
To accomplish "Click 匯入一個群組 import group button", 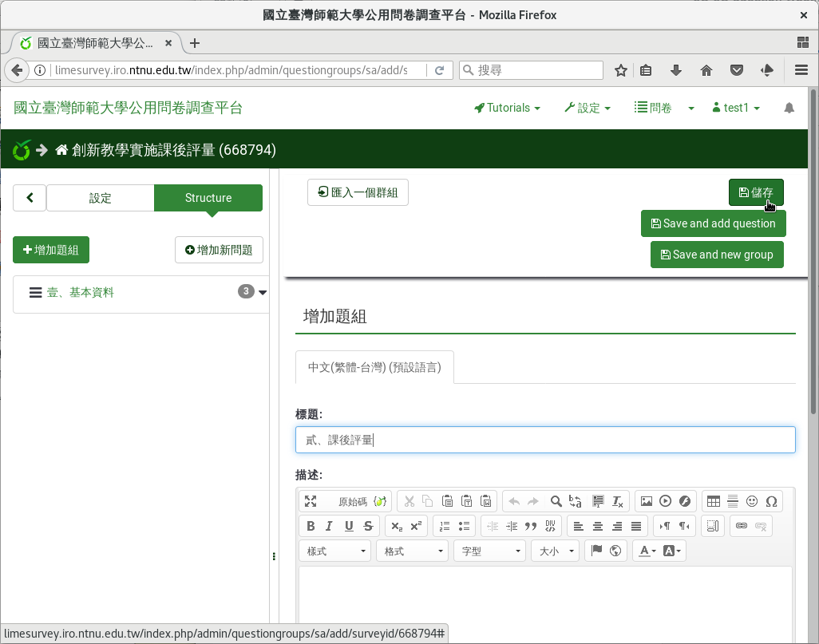I will coord(358,192).
